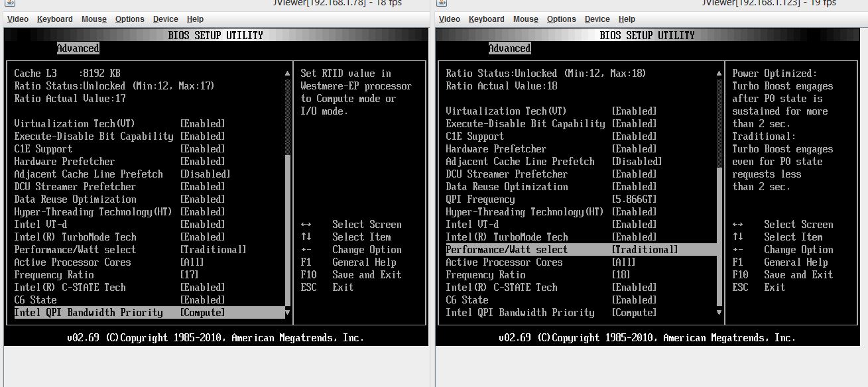Click Hardware Prefetcher in right BIOS
The image size is (868, 387).
point(496,149)
